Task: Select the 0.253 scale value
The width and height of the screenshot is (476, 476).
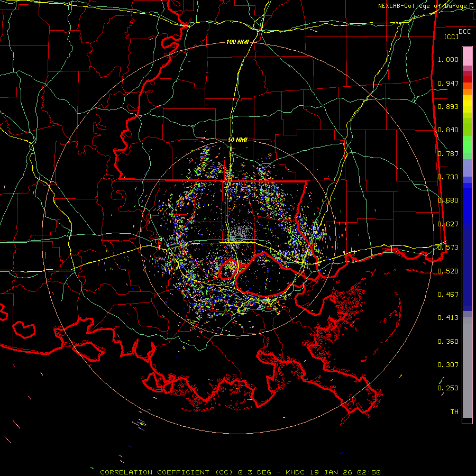Action: [448, 388]
